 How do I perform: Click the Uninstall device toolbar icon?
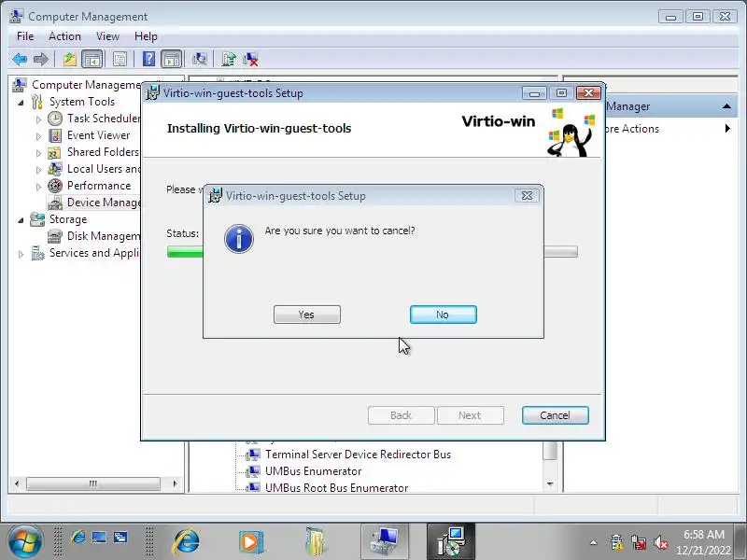[250, 60]
